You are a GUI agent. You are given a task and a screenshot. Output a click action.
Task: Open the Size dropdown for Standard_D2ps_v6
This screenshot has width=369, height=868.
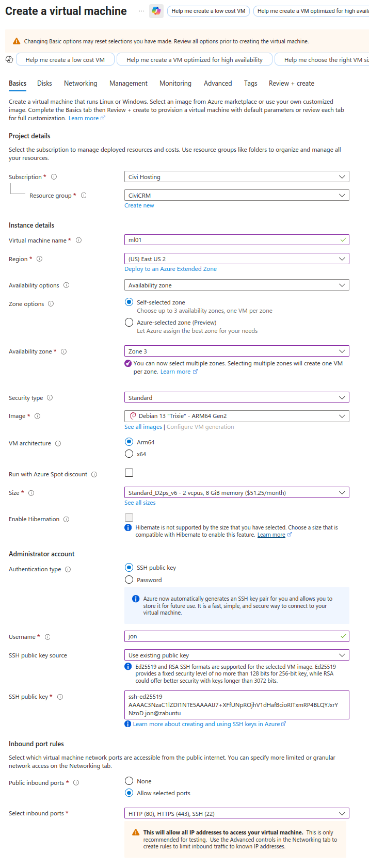coord(236,493)
